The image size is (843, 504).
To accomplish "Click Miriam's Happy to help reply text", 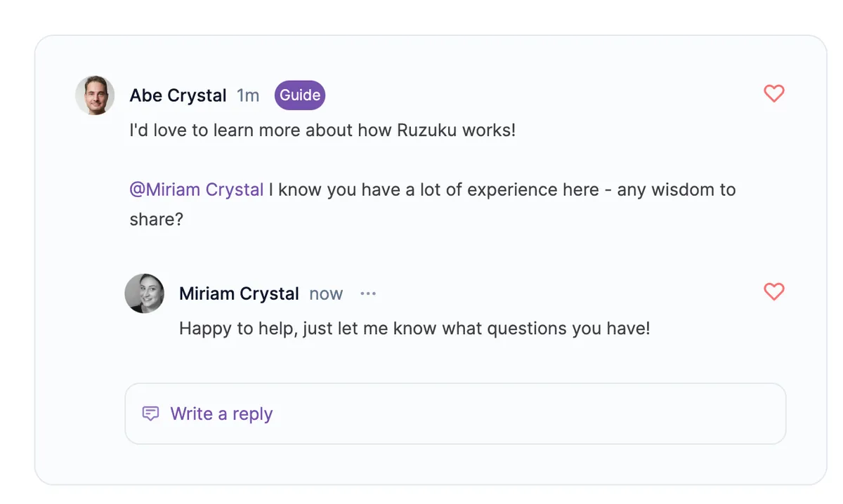I will (414, 328).
